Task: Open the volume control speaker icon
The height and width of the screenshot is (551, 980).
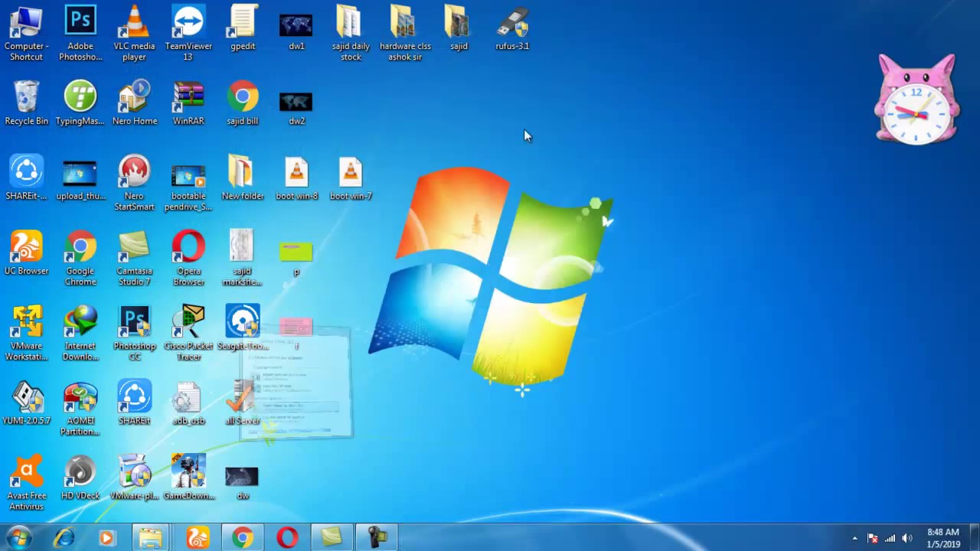Action: pos(907,538)
